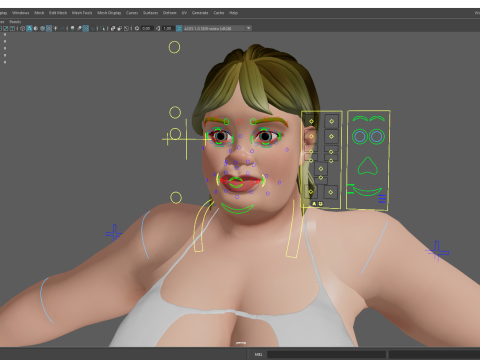Open the Surfaces menu

click(x=150, y=13)
